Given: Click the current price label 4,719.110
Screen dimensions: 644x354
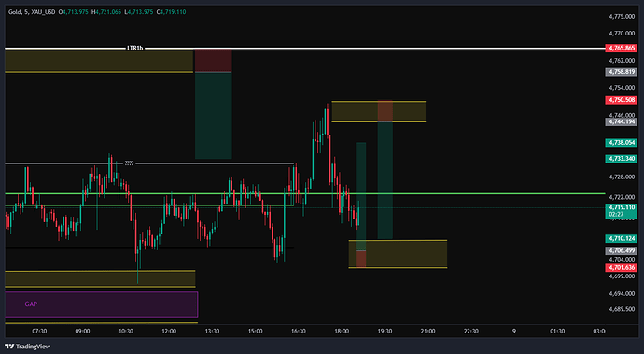Looking at the screenshot, I should coord(622,207).
